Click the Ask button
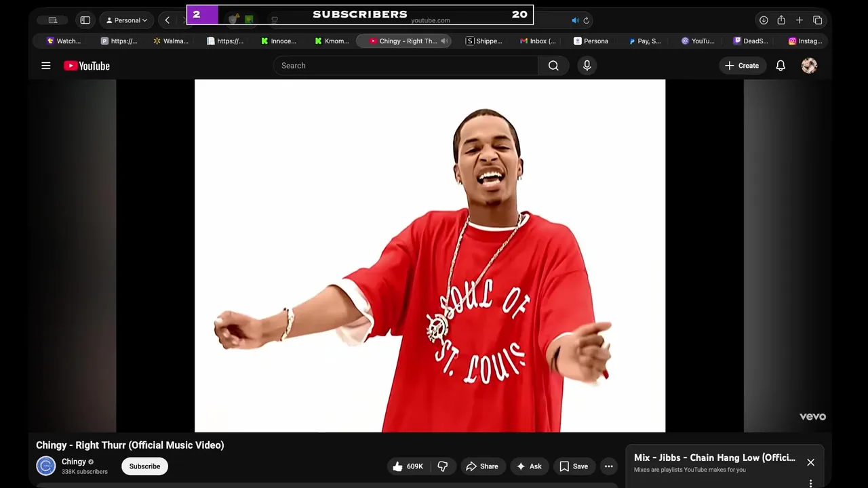This screenshot has width=868, height=488. point(529,466)
